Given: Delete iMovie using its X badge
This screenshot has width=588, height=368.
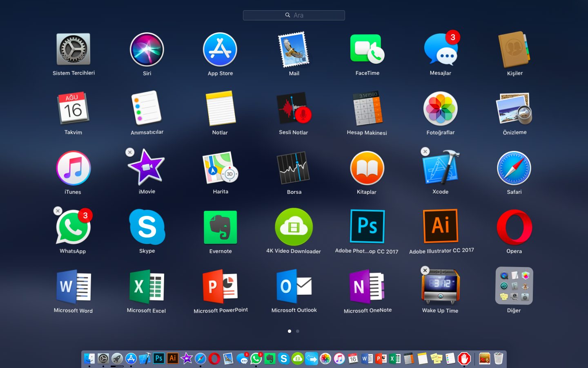Looking at the screenshot, I should tap(130, 152).
